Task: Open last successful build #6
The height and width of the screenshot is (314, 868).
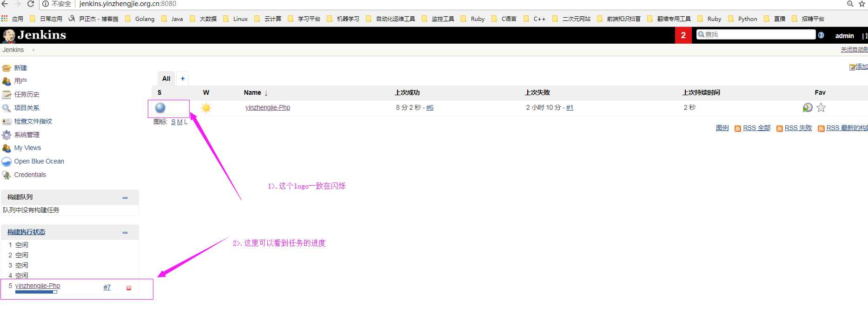Action: coord(430,108)
